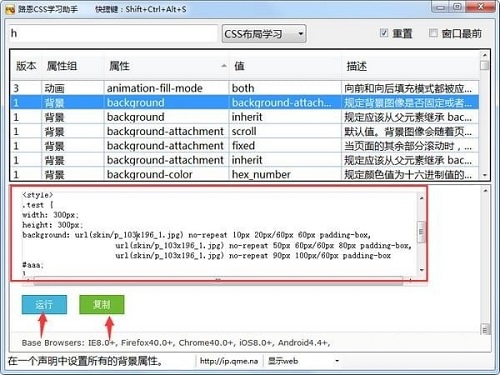Image resolution: width=500 pixels, height=375 pixels.
Task: Sort by the 值 column header
Action: [285, 66]
